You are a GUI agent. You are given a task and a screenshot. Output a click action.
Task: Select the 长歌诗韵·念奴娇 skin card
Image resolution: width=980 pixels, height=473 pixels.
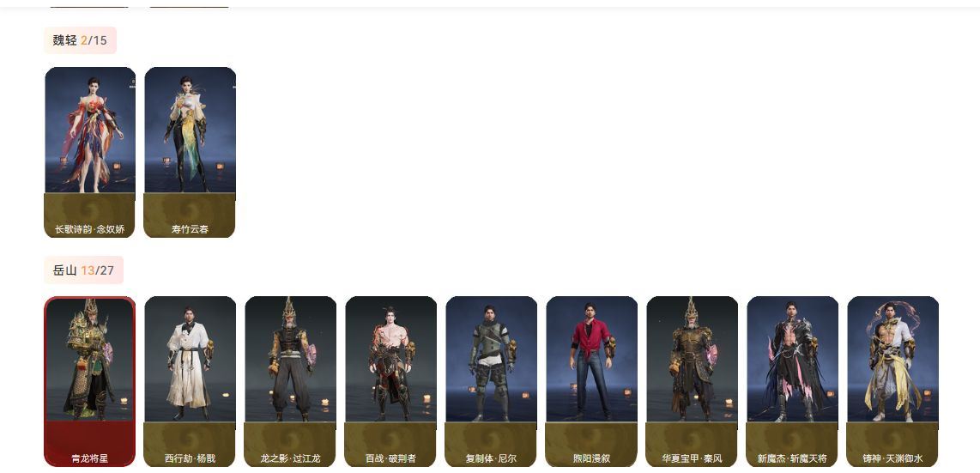pos(90,153)
